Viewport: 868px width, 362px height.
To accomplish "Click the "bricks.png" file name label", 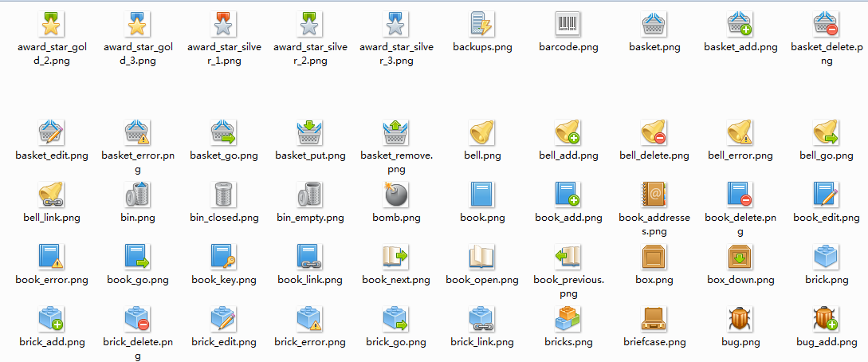I will tap(568, 342).
